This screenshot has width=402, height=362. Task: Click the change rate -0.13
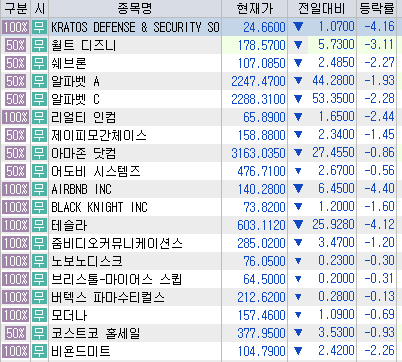pyautogui.click(x=379, y=297)
